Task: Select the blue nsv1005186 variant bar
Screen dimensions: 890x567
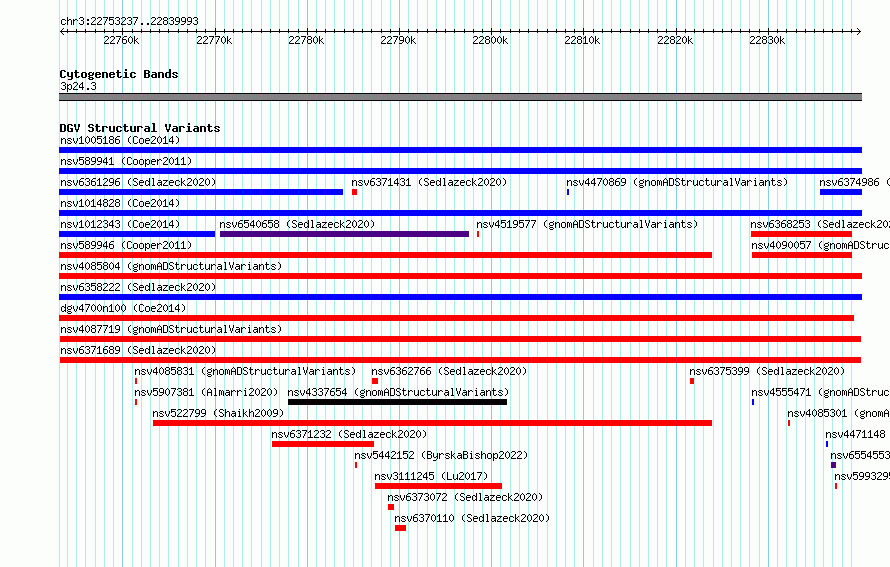Action: tap(460, 150)
